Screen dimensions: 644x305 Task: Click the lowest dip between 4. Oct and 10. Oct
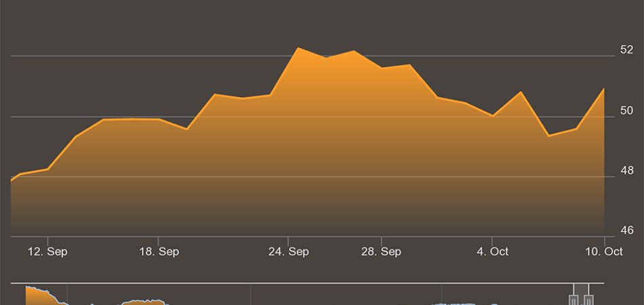coord(548,136)
